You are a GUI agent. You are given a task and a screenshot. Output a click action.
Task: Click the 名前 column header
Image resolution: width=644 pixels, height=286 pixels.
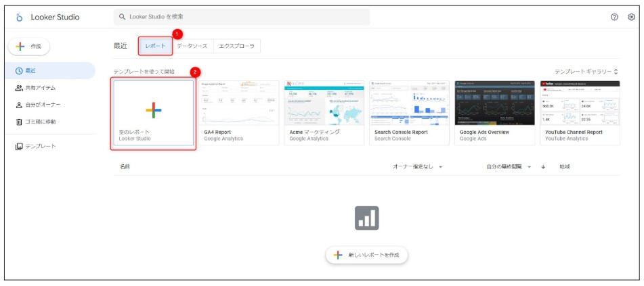tap(125, 166)
